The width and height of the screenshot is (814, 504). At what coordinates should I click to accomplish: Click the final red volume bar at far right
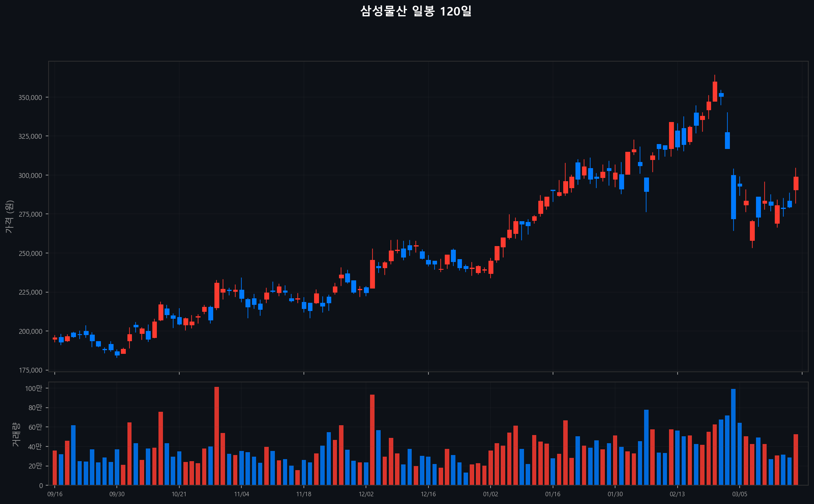796,460
